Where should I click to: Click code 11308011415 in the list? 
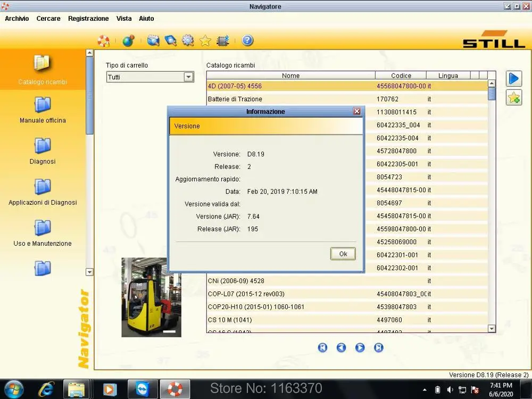396,112
